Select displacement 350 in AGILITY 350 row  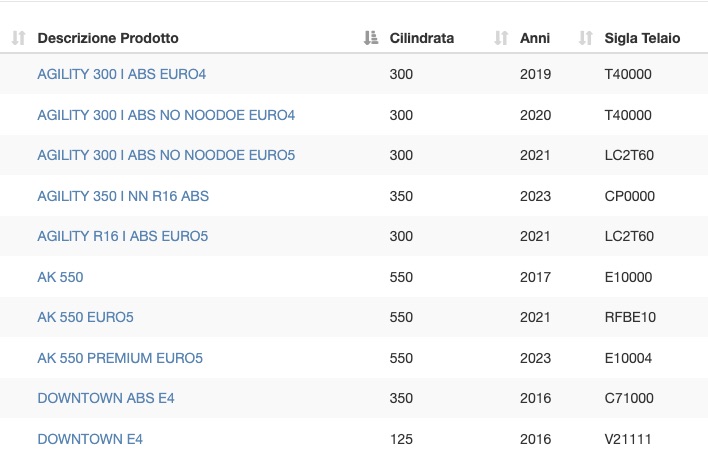pyautogui.click(x=401, y=196)
